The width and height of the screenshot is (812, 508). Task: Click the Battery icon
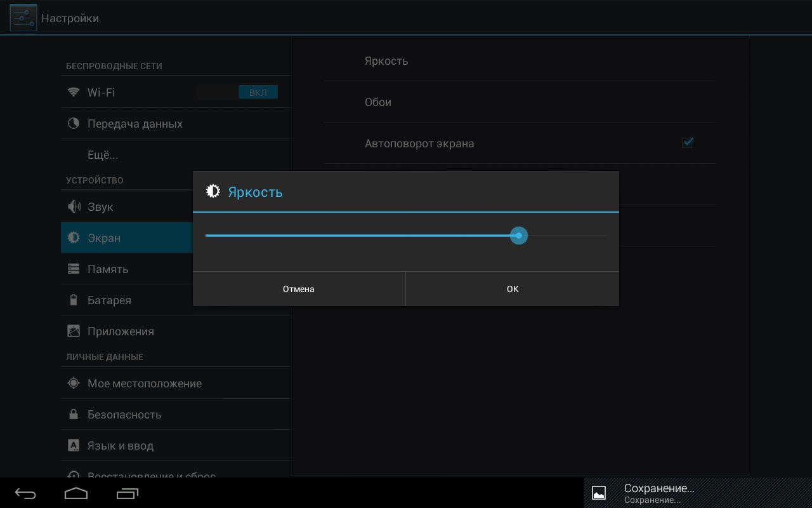tap(74, 300)
